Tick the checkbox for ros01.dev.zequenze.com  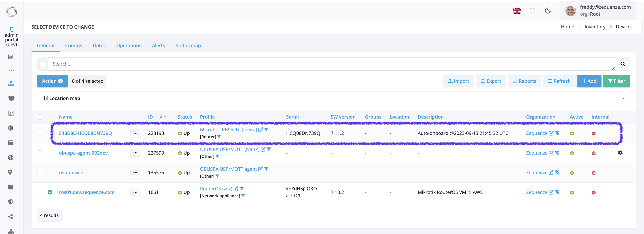click(x=40, y=192)
